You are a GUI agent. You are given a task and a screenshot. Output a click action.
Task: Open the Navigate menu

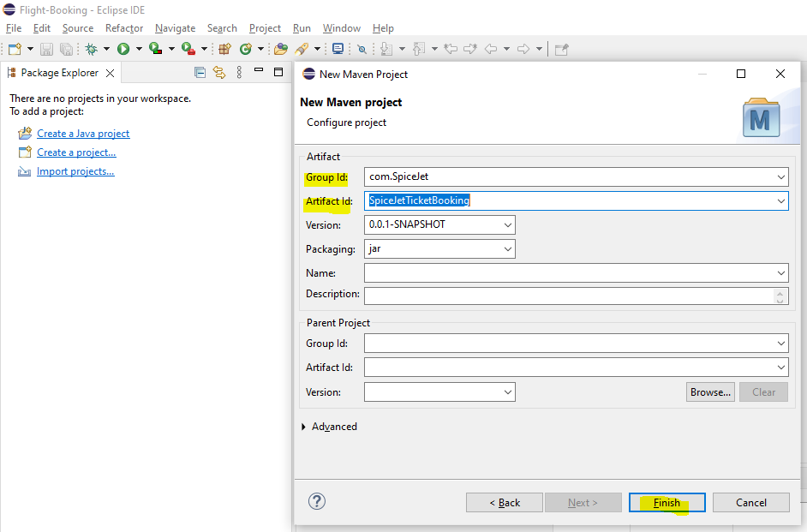point(175,28)
